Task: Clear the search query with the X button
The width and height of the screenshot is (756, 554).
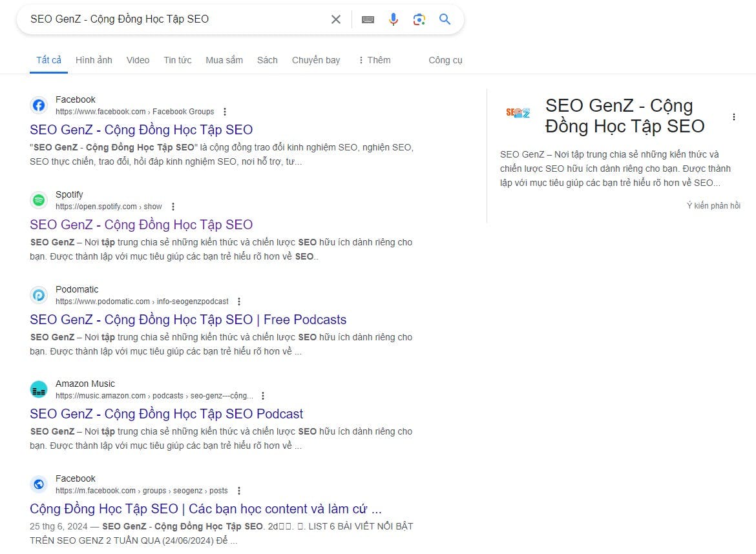Action: pos(335,19)
